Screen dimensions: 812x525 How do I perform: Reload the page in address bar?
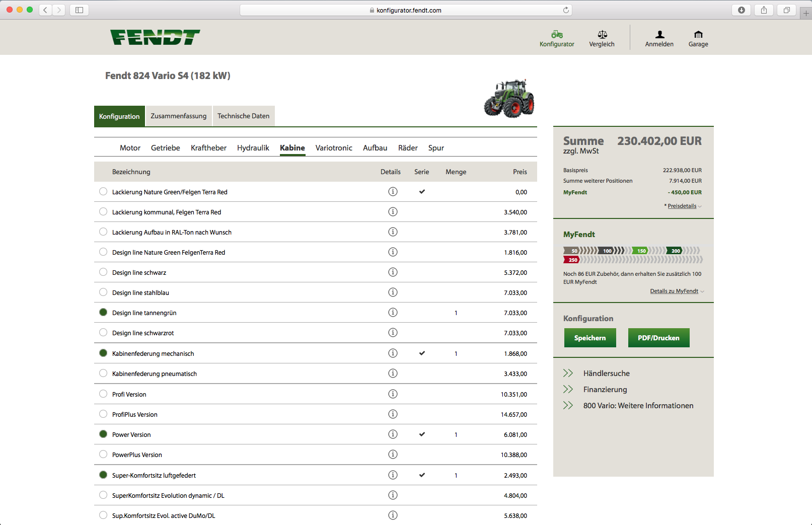click(566, 10)
